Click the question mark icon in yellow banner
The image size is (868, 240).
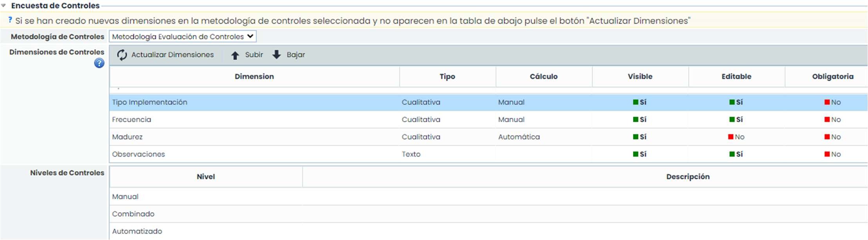click(10, 20)
